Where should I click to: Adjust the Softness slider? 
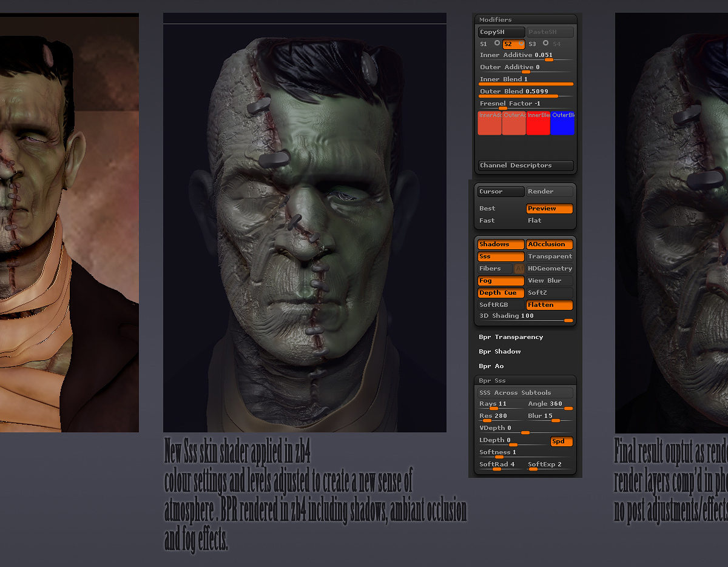coord(525,454)
